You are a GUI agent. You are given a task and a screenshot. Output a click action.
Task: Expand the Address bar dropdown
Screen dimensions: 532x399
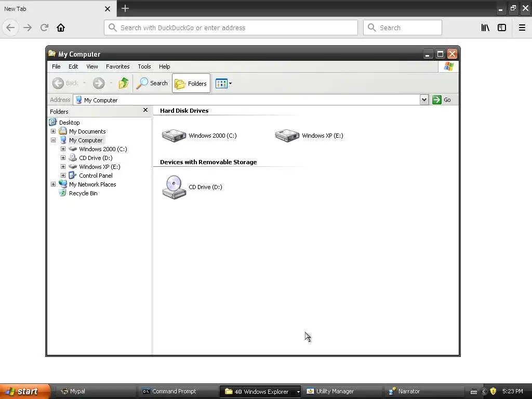pyautogui.click(x=424, y=100)
